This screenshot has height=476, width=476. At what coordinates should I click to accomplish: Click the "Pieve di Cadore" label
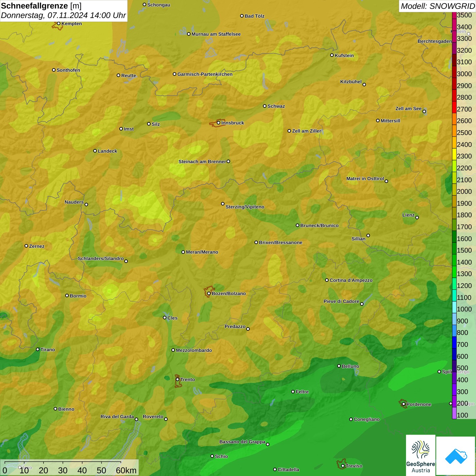point(341,301)
